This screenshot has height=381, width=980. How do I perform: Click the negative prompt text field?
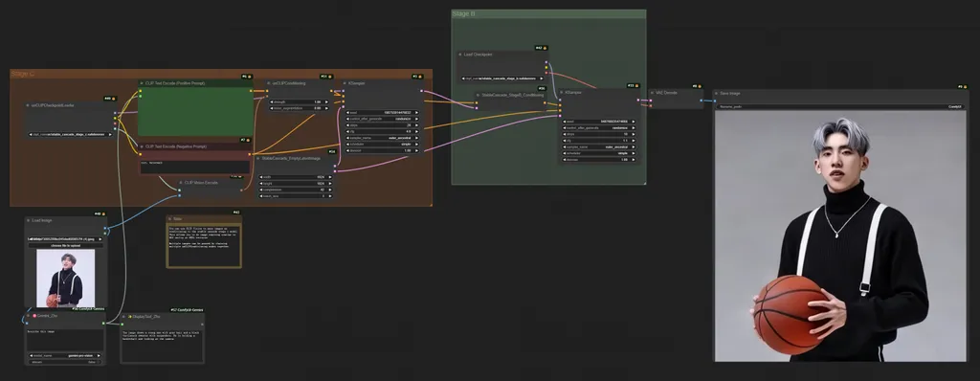(194, 167)
